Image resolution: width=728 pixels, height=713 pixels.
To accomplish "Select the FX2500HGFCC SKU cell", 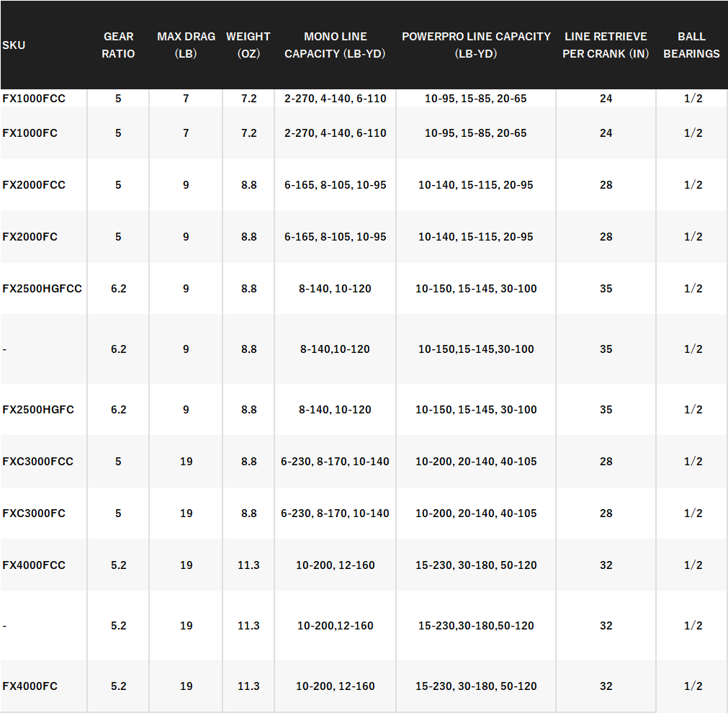I will [x=42, y=289].
